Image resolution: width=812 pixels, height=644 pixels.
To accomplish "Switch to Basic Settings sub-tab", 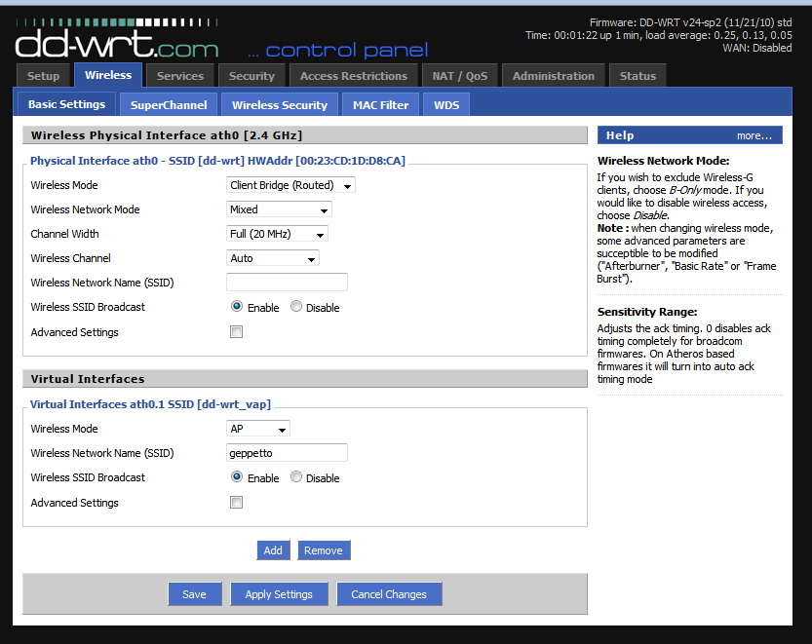I will [x=67, y=104].
